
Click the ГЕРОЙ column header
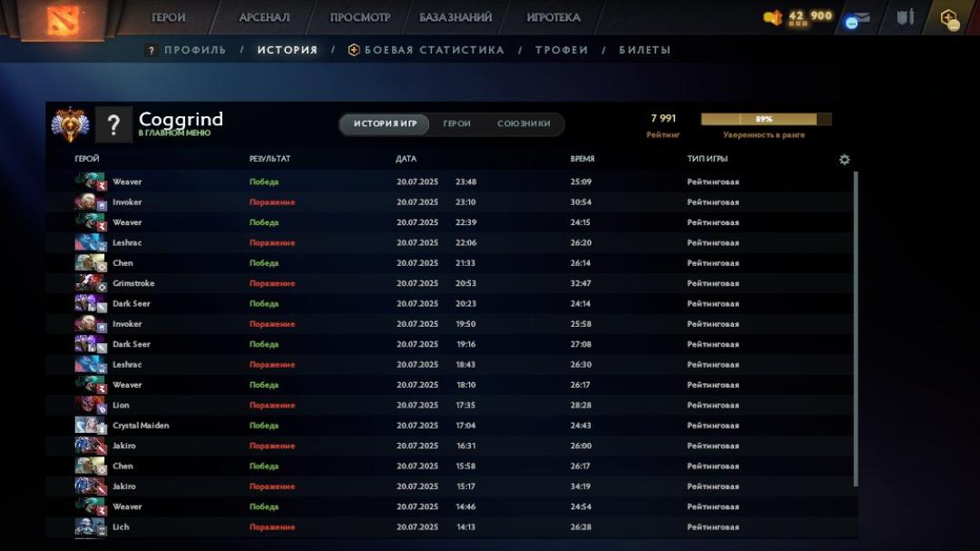(87, 159)
